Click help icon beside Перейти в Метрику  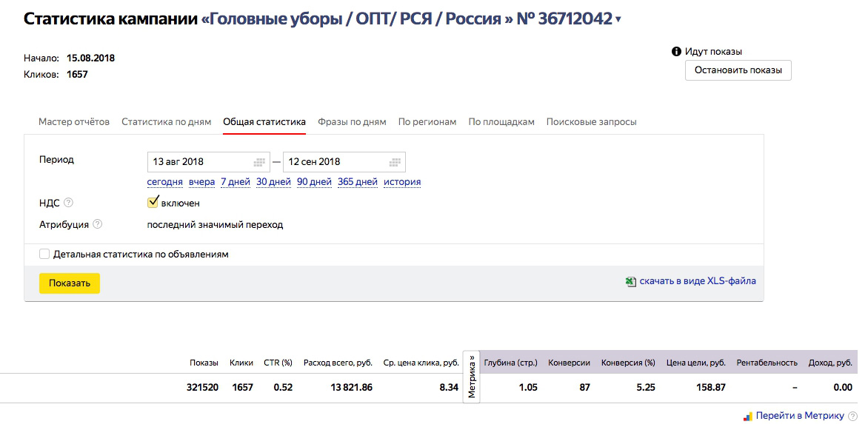click(852, 416)
